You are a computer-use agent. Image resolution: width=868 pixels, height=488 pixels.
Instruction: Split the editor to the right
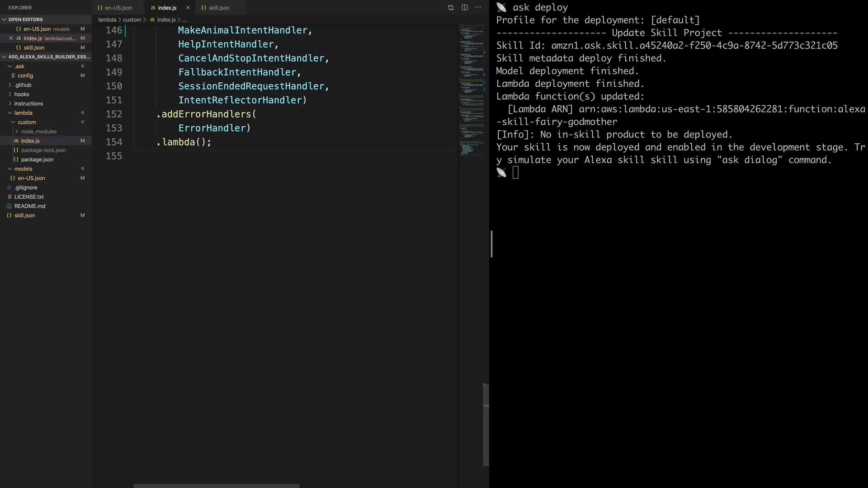click(464, 8)
